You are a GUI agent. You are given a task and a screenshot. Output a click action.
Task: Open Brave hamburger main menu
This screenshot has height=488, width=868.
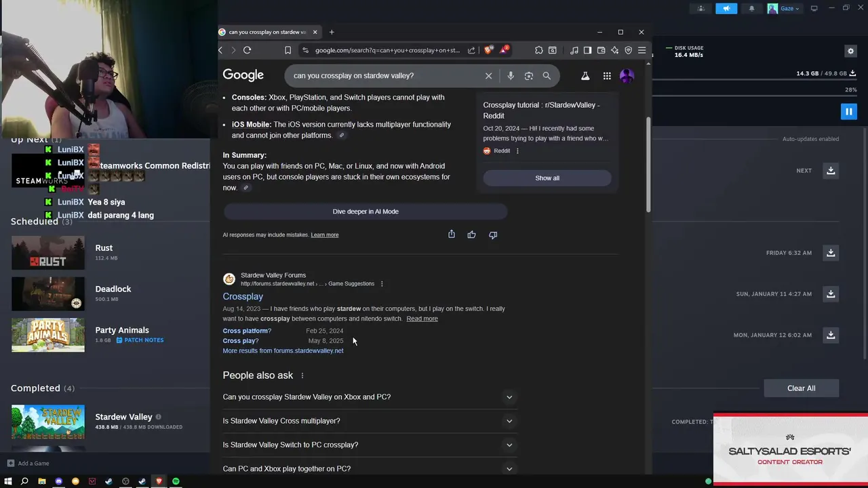click(x=642, y=50)
